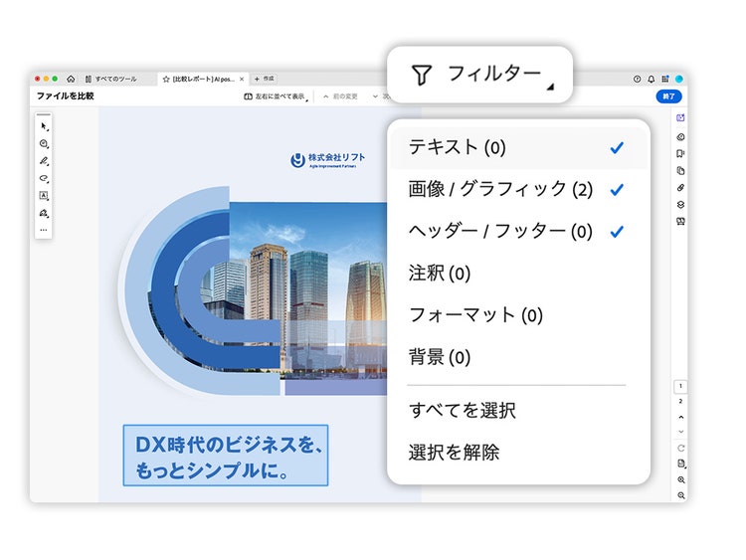Viewport: 746px width, 560px height.
Task: Open the bookmarks panel icon
Action: [x=680, y=154]
